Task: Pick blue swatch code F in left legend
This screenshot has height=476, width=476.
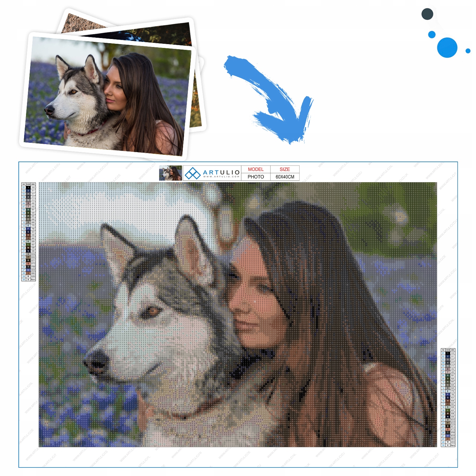Action: pyautogui.click(x=28, y=229)
